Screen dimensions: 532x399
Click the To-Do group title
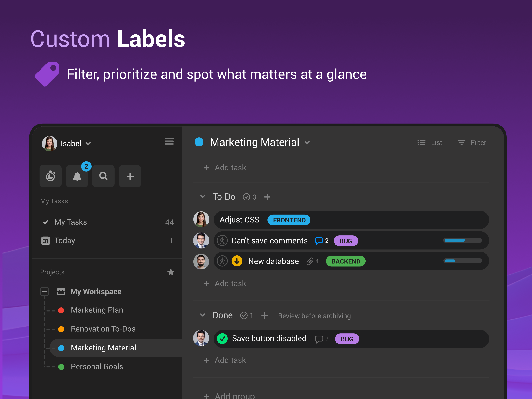coord(224,197)
